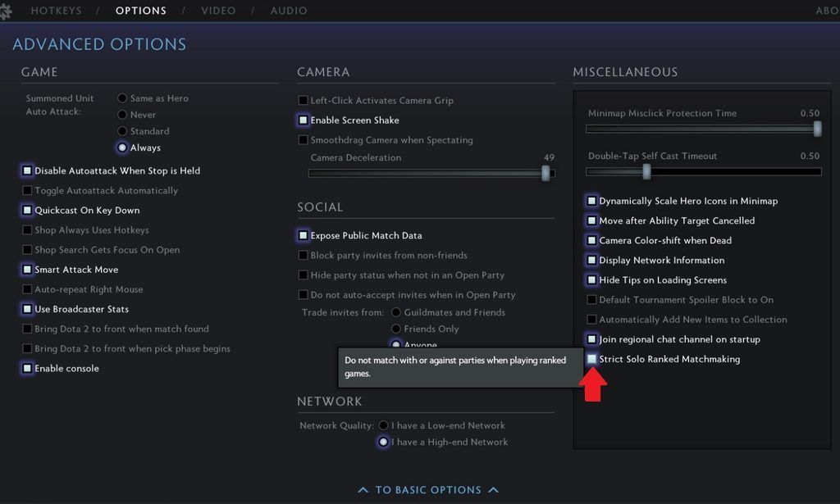Toggle "Hide Tips on Loading Screens"
This screenshot has width=840, height=504.
click(592, 280)
